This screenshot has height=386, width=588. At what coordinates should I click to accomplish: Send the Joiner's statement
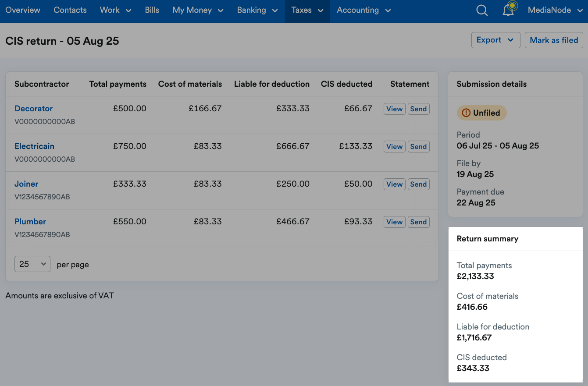418,184
